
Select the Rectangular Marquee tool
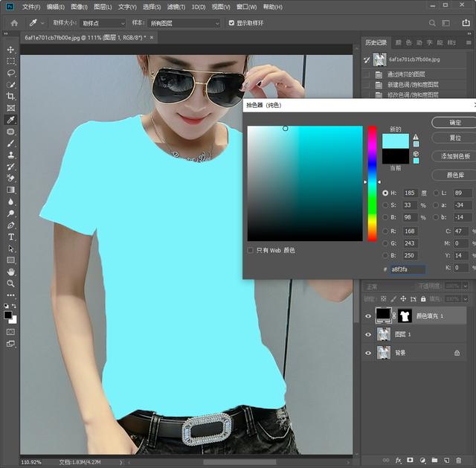pos(10,61)
